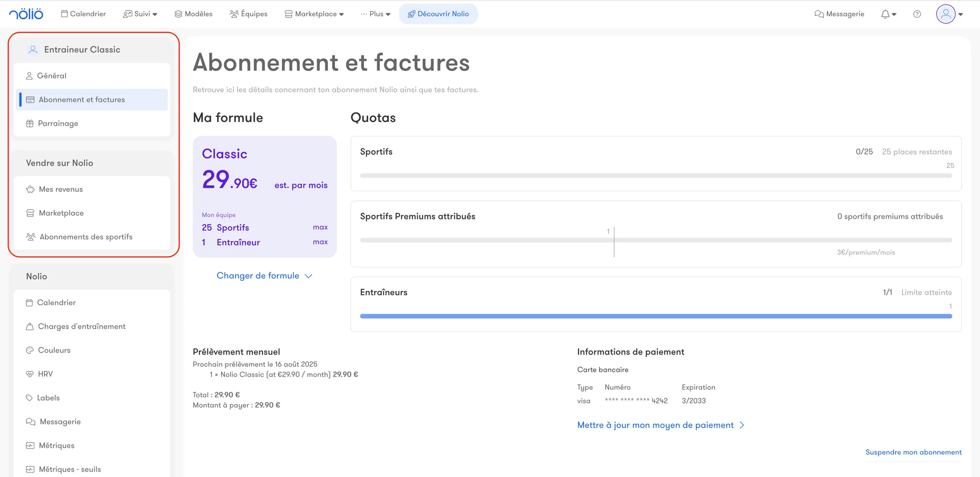Open the Plus dropdown menu

[376, 14]
